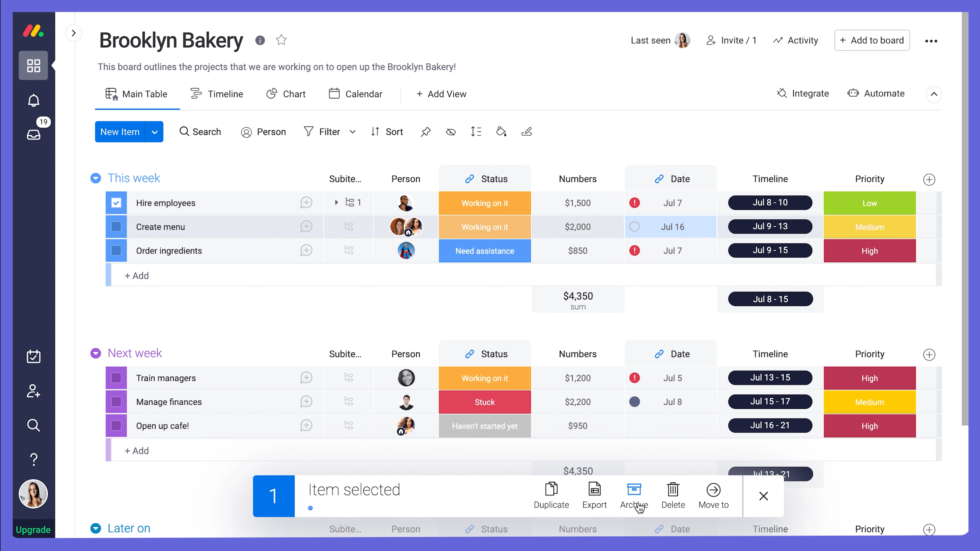The image size is (980, 551).
Task: Switch to the Timeline view tab
Action: tap(217, 94)
